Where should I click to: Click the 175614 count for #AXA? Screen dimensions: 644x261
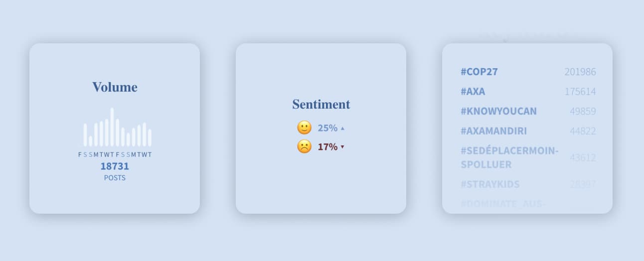click(580, 92)
